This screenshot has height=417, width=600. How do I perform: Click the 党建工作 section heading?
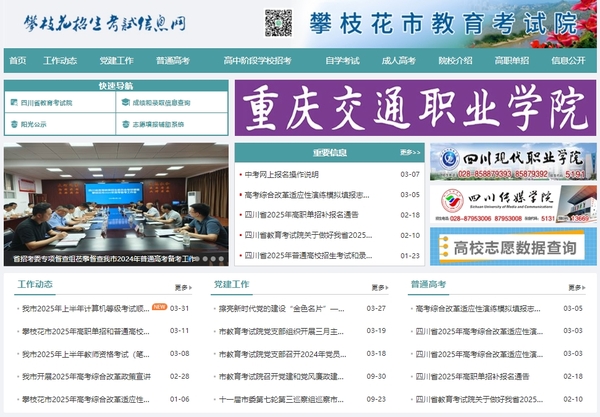tap(232, 284)
